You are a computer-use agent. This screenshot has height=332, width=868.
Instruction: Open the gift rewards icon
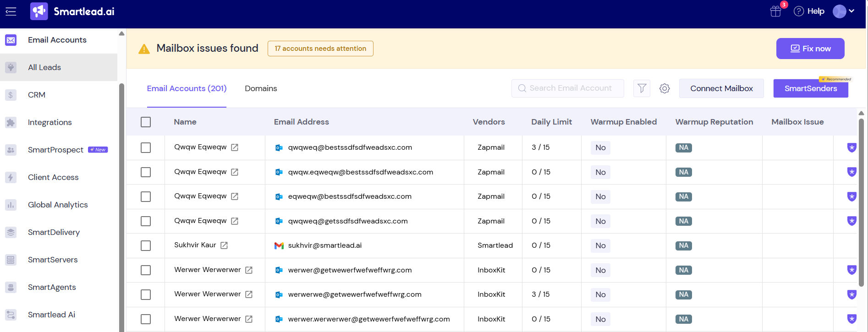click(x=775, y=11)
